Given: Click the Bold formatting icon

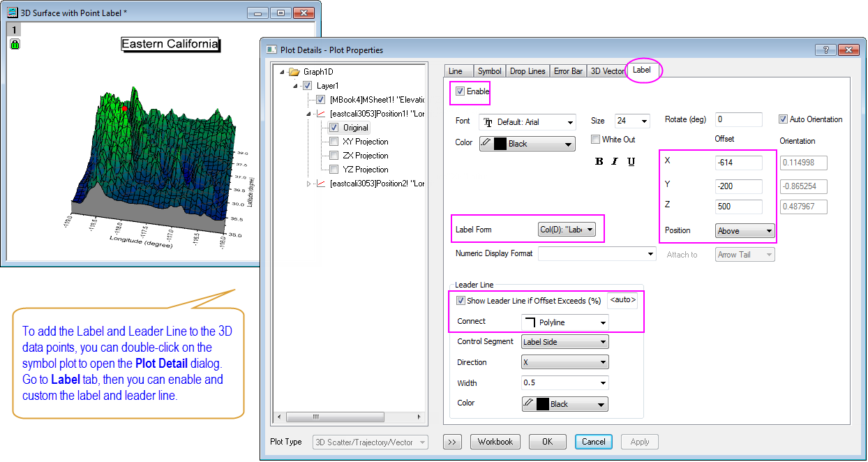Looking at the screenshot, I should [x=599, y=162].
